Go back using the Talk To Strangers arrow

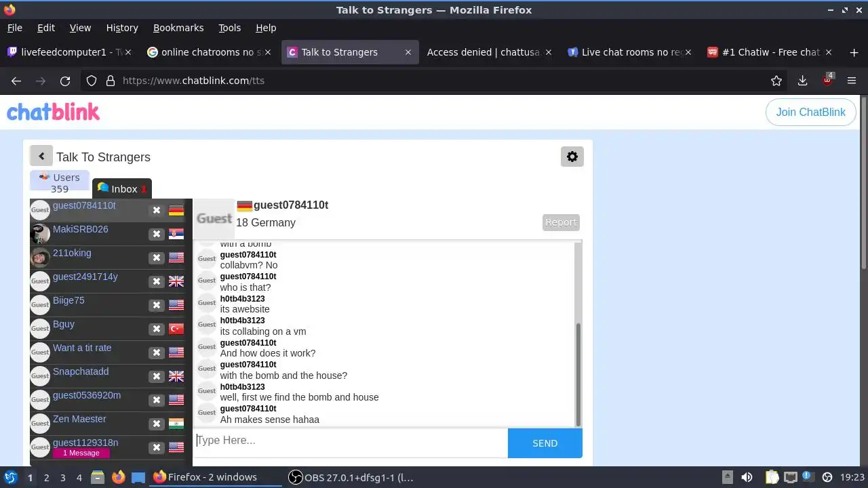[x=41, y=156]
